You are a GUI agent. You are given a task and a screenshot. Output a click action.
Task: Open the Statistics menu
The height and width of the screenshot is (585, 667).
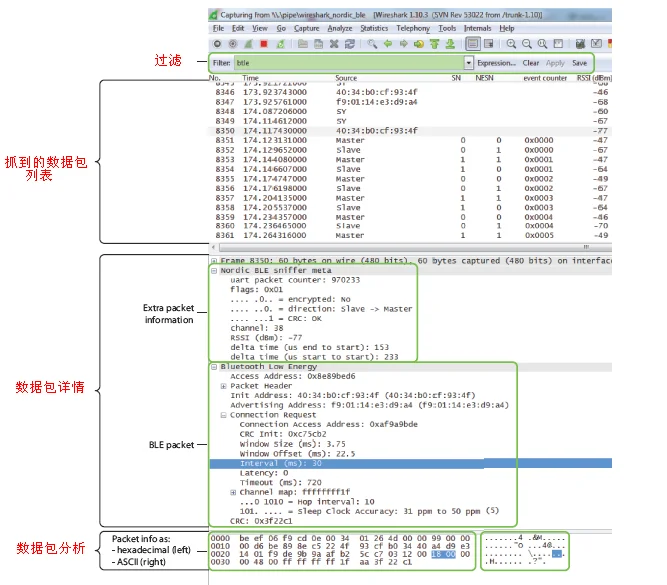click(x=374, y=29)
